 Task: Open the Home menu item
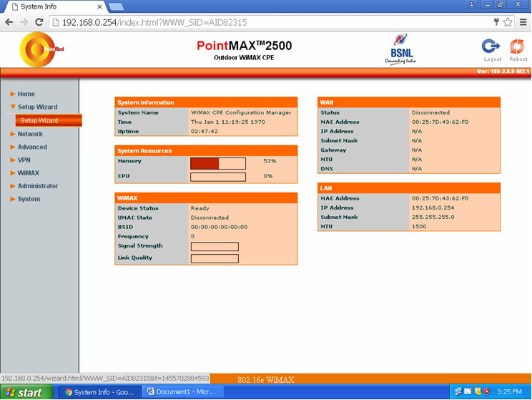tap(26, 94)
